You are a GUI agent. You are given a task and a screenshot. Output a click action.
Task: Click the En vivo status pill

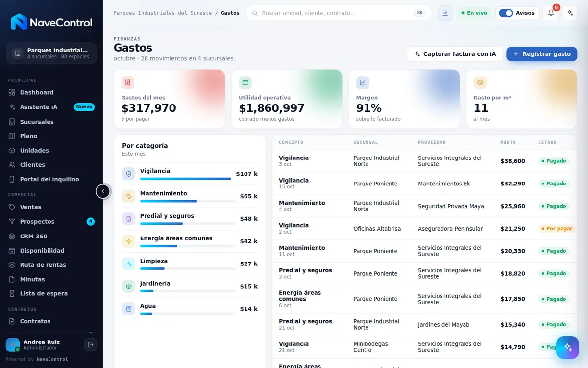coord(474,13)
